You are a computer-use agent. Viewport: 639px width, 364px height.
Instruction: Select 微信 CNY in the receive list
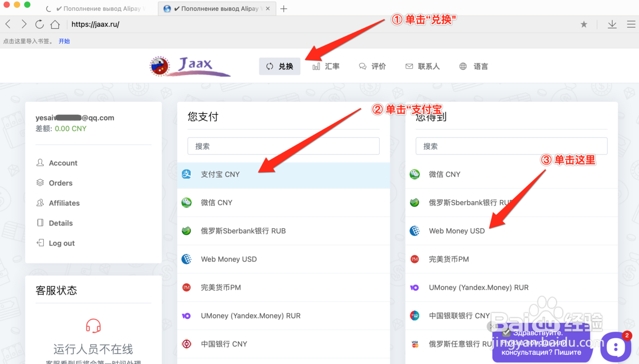click(x=511, y=174)
